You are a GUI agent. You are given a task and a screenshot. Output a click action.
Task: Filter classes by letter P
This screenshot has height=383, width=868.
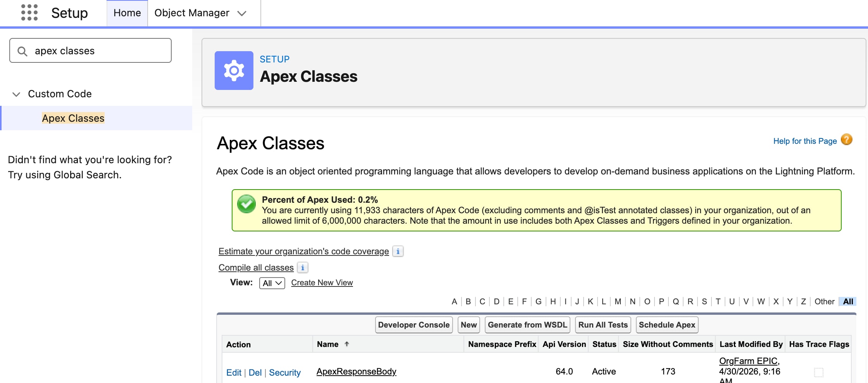[661, 302]
